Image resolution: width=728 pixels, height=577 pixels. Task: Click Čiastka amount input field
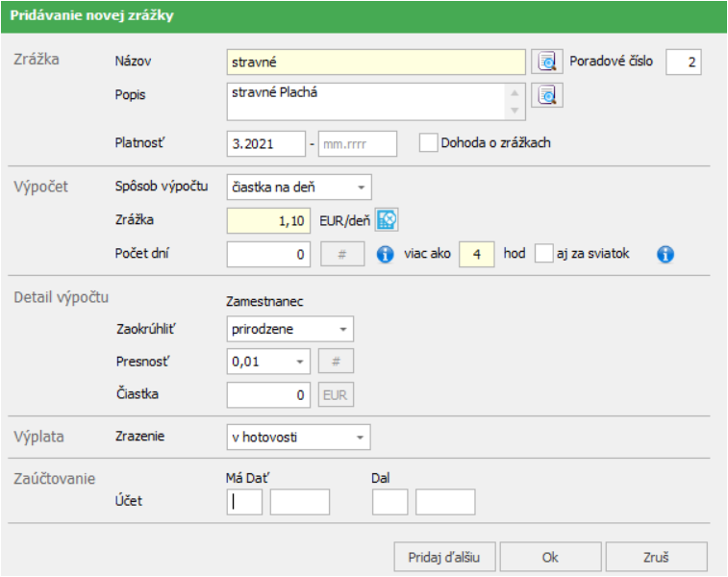tap(268, 394)
